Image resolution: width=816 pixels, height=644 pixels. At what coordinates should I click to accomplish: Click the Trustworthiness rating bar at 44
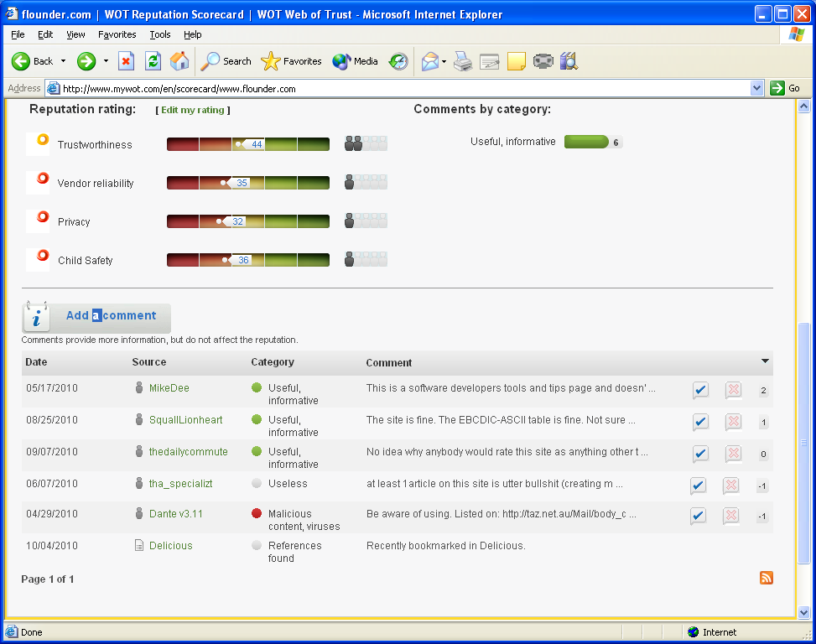(x=248, y=144)
